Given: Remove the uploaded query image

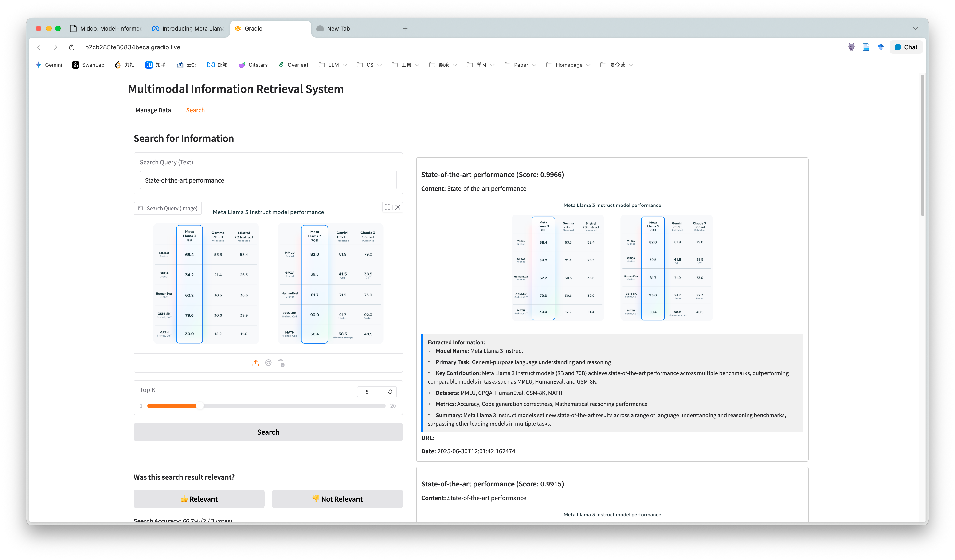Looking at the screenshot, I should point(398,207).
